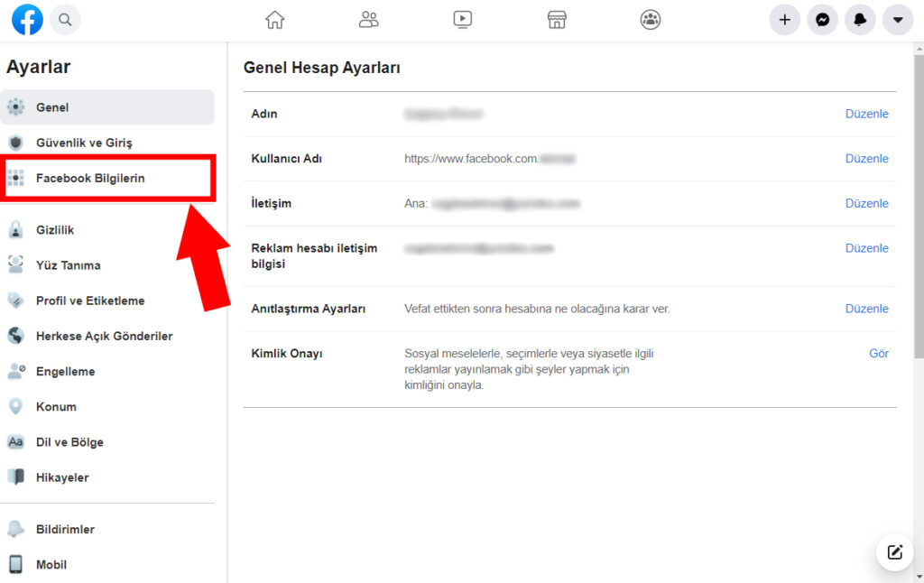The height and width of the screenshot is (583, 924).
Task: Click the Facebook logo
Action: pyautogui.click(x=27, y=20)
